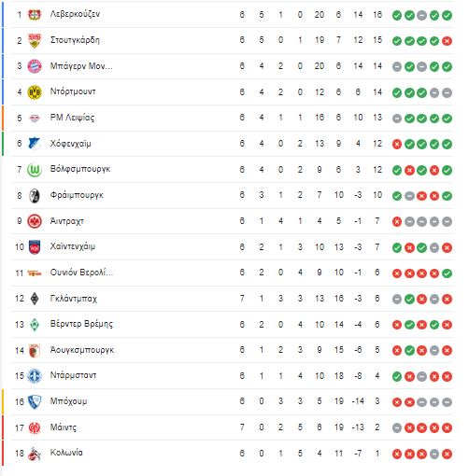This screenshot has width=469, height=476.
Task: Click the Wolfsburg green W logo
Action: [35, 170]
